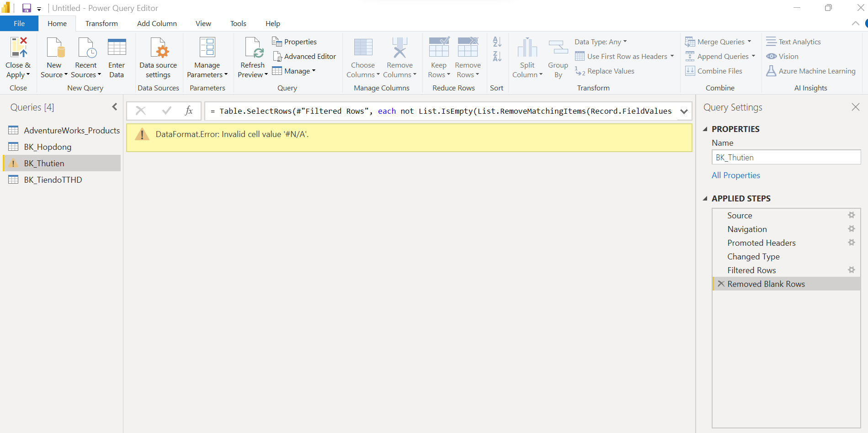Click the Group By icon
868x433 pixels.
558,48
